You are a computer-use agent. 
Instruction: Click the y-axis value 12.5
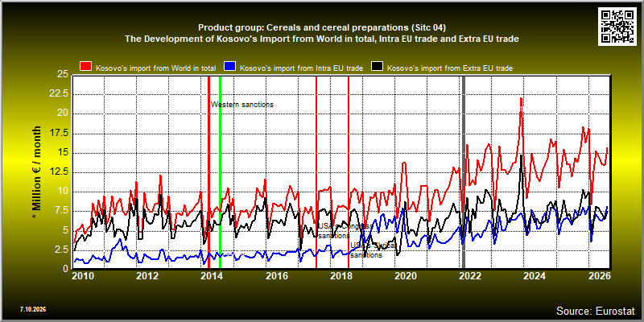point(60,172)
